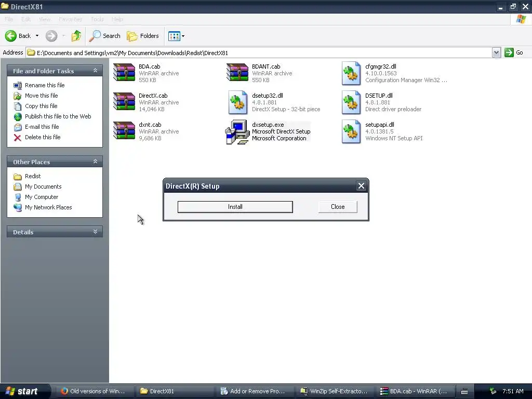This screenshot has height=399, width=532.
Task: Click the Copy this file icon
Action: 18,106
